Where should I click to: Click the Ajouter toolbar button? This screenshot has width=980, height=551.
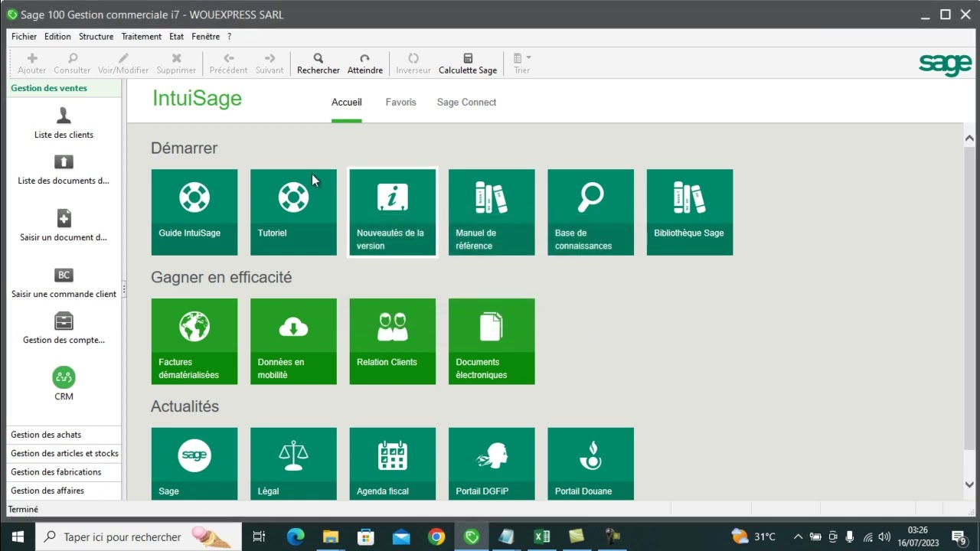(x=32, y=64)
